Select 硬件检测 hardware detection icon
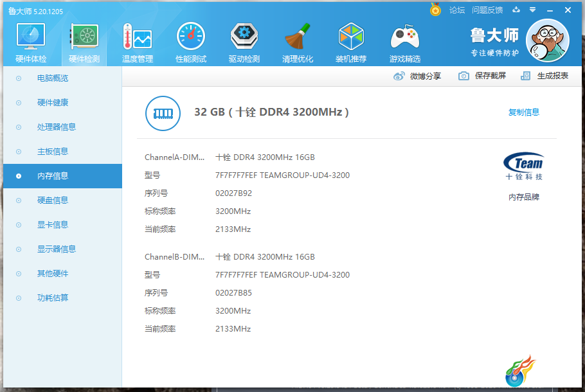This screenshot has height=392, width=585. [x=84, y=37]
